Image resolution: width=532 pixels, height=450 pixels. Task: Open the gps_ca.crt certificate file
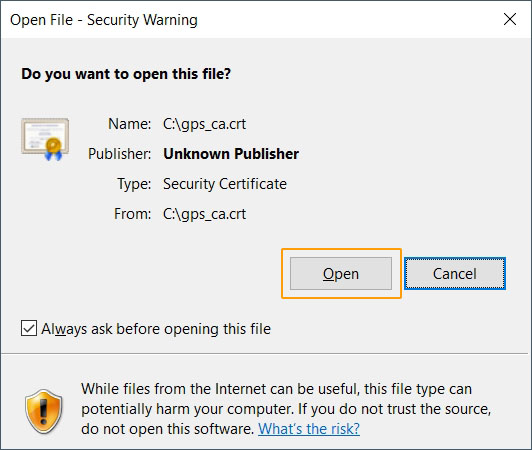(341, 274)
